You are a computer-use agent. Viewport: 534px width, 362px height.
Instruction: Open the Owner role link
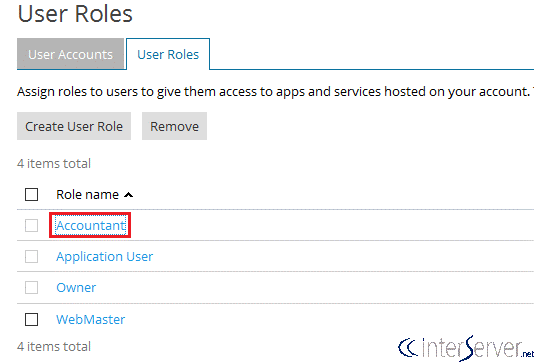point(76,287)
